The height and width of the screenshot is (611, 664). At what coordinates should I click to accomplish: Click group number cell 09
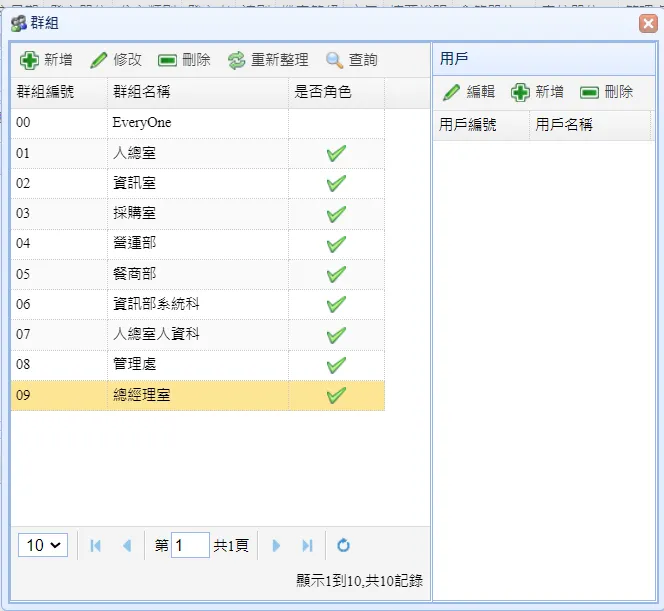pos(59,395)
